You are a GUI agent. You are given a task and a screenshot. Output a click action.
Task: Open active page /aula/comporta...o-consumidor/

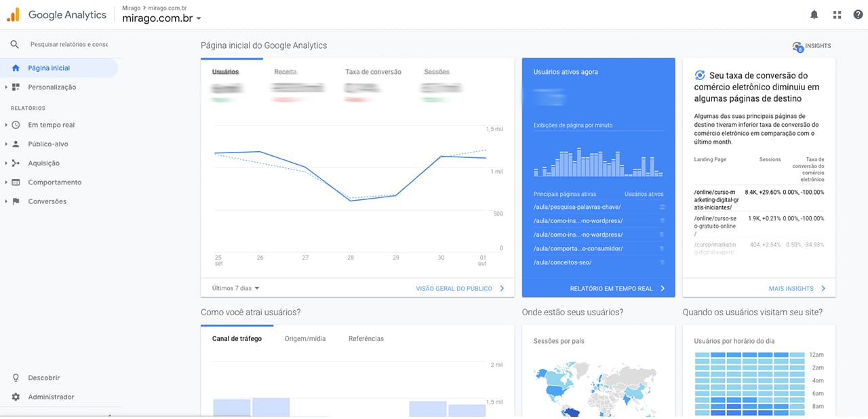[x=578, y=248]
